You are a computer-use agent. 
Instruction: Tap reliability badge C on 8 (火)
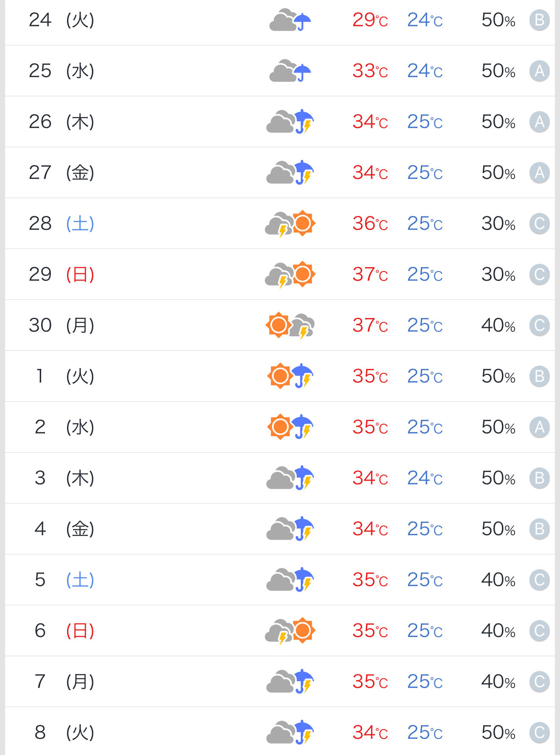click(x=540, y=733)
